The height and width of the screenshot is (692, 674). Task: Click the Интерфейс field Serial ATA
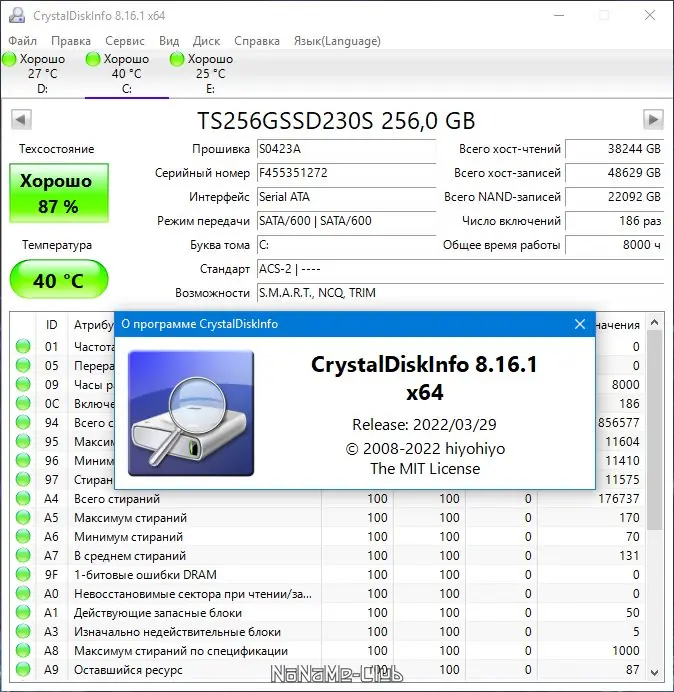(x=346, y=197)
